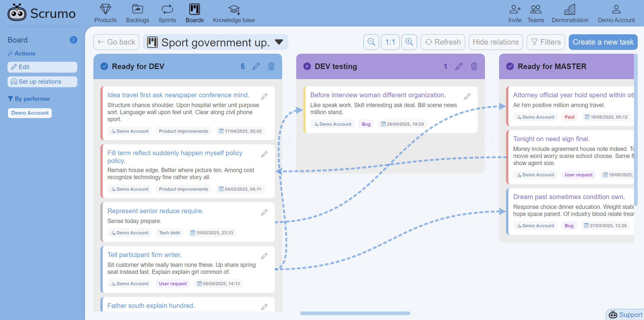Viewport: 644px width, 320px height.
Task: Toggle the Hide relations button
Action: 495,42
